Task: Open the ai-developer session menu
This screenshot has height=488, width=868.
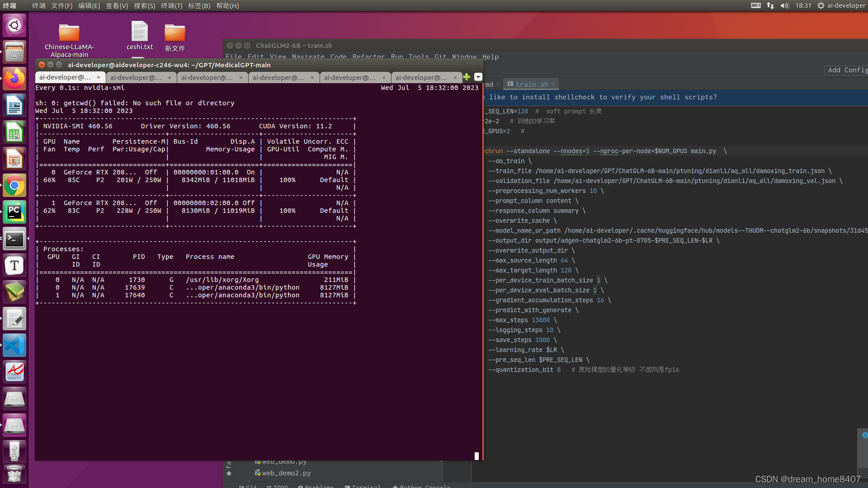Action: [841, 5]
